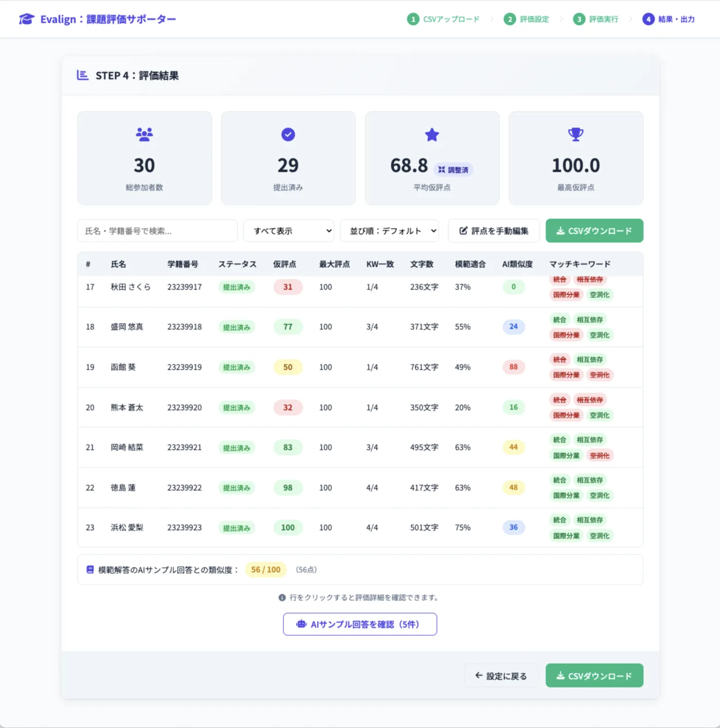
Task: Click 秋田 さくら name cell
Action: [x=131, y=287]
